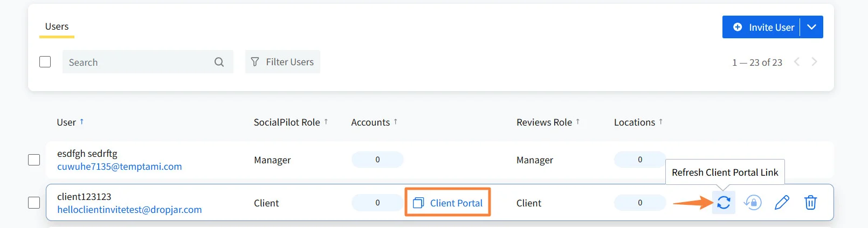Sort by User column arrow
The height and width of the screenshot is (228, 868).
(x=81, y=122)
